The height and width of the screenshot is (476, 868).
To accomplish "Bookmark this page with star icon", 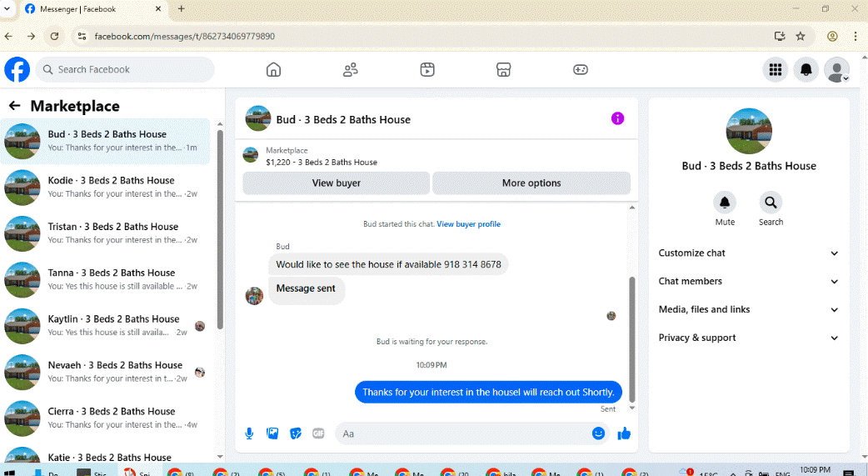I will (x=800, y=36).
